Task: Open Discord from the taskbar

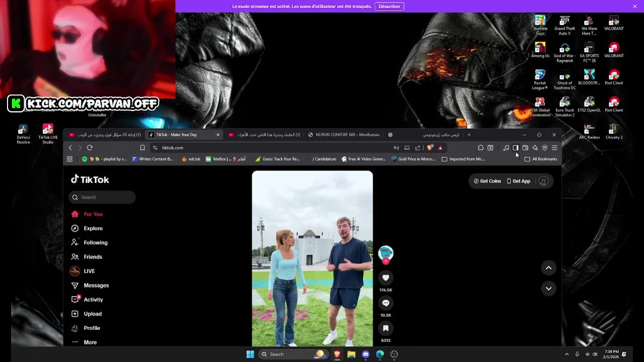Action: 366,354
